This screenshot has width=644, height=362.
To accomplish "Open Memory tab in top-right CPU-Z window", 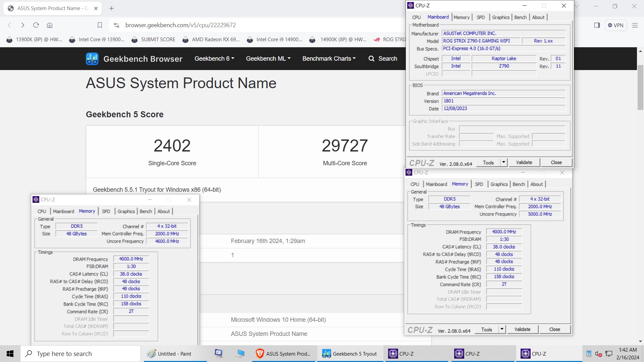I will click(462, 17).
